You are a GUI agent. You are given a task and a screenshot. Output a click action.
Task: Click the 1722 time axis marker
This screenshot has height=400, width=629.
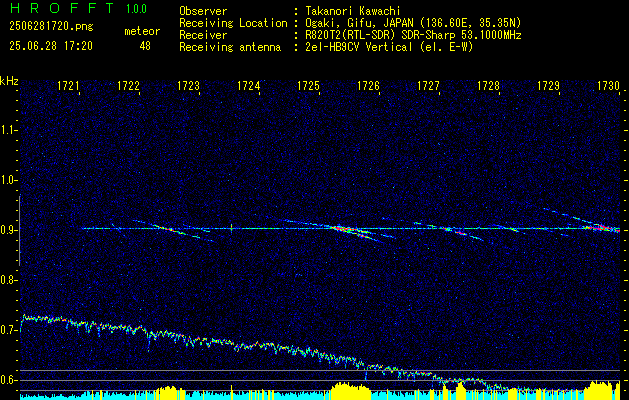(128, 85)
